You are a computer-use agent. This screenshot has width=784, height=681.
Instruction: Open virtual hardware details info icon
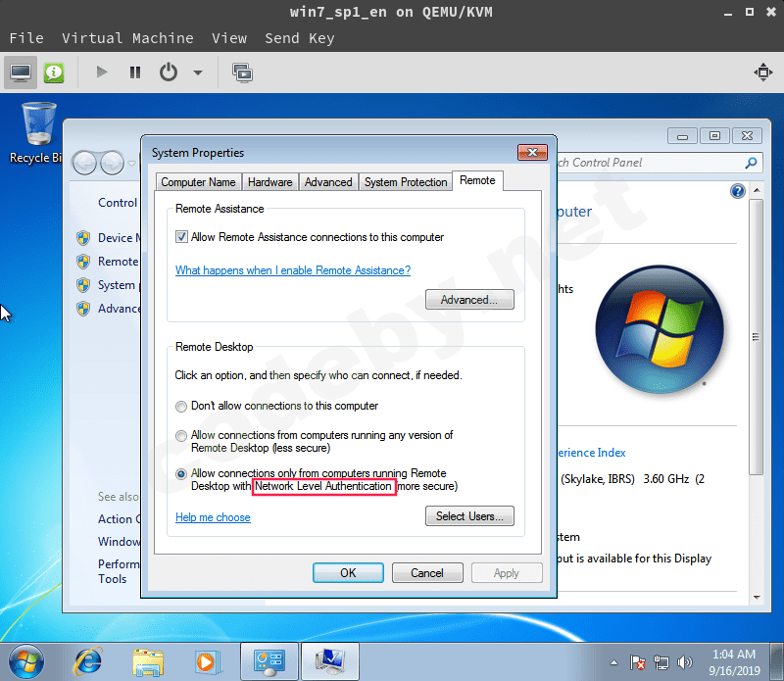pyautogui.click(x=54, y=73)
